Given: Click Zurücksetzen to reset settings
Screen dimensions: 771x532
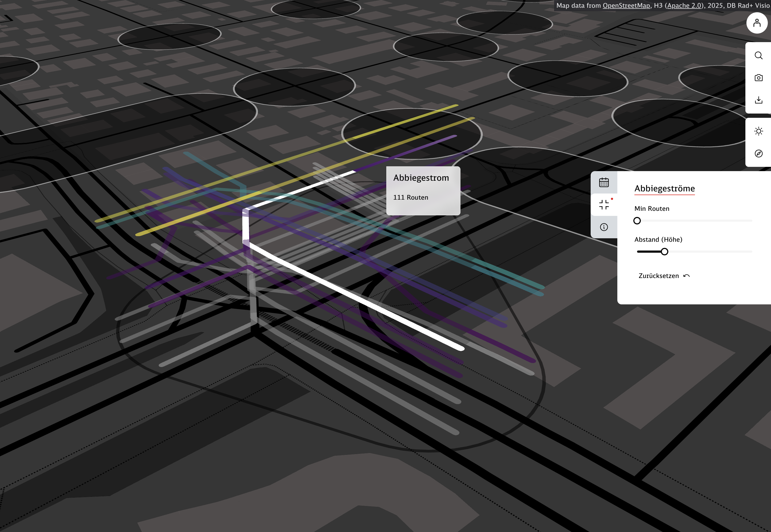Looking at the screenshot, I should coord(658,276).
